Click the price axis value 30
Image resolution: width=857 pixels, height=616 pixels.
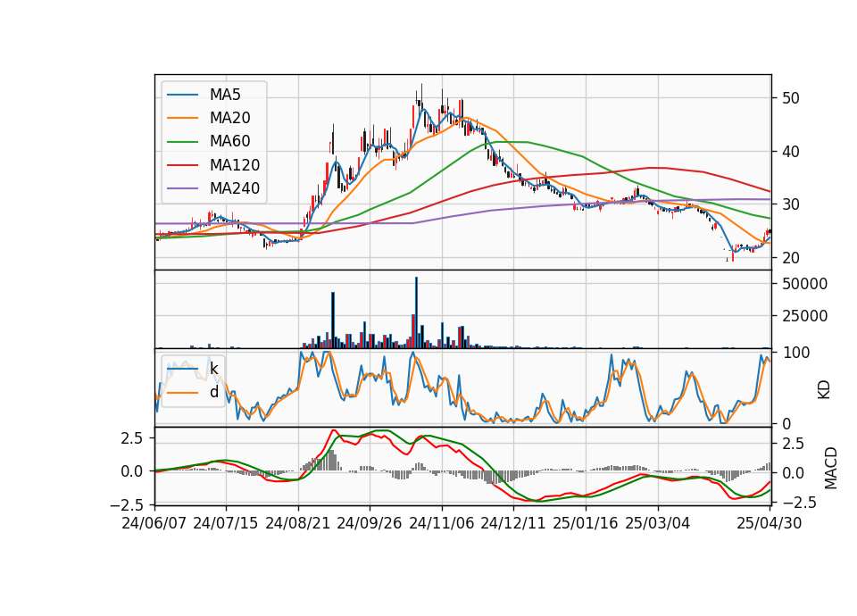coord(790,204)
